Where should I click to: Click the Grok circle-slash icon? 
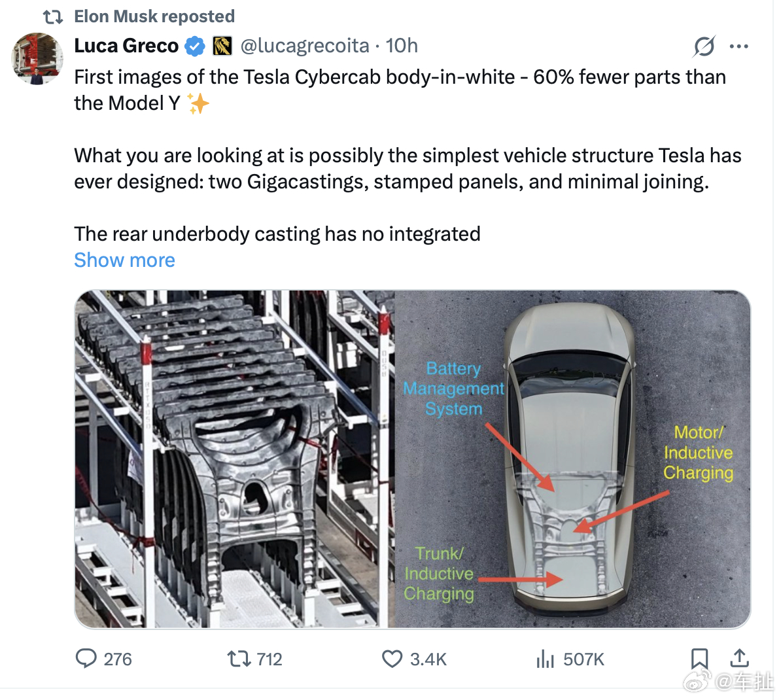click(x=704, y=46)
